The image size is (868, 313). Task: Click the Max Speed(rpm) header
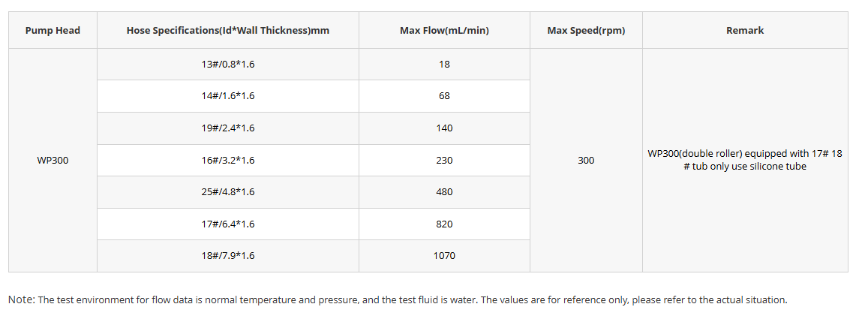(586, 31)
